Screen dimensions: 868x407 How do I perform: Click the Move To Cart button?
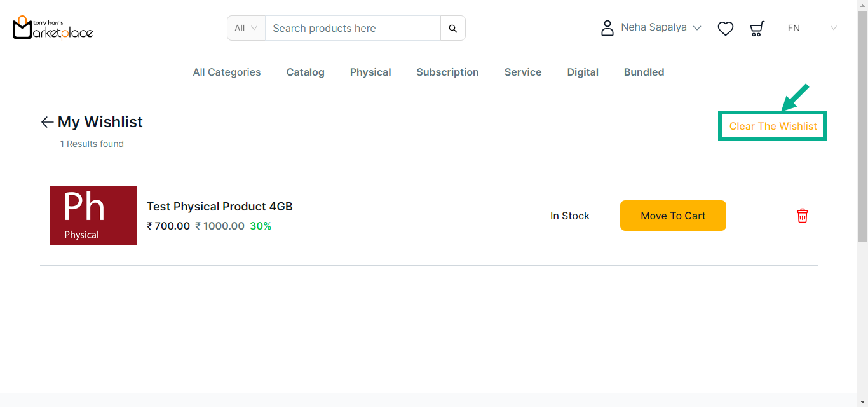tap(673, 216)
